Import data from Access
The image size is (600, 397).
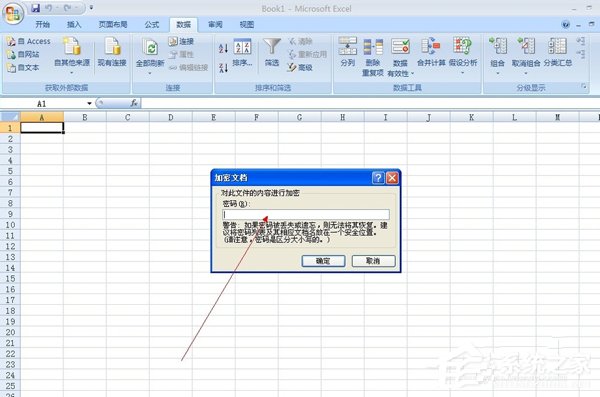[29, 41]
